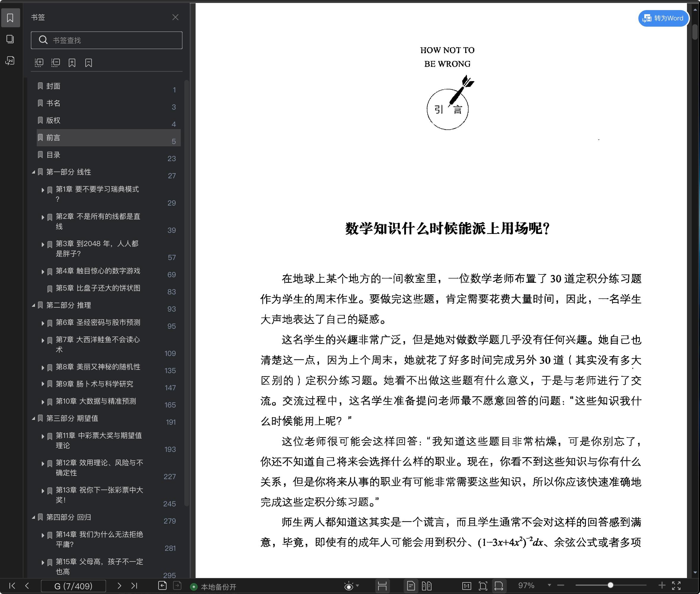Expand 第8章 美丽又神秘的随机性 bookmark
Viewport: 700px width, 594px height.
(x=43, y=368)
